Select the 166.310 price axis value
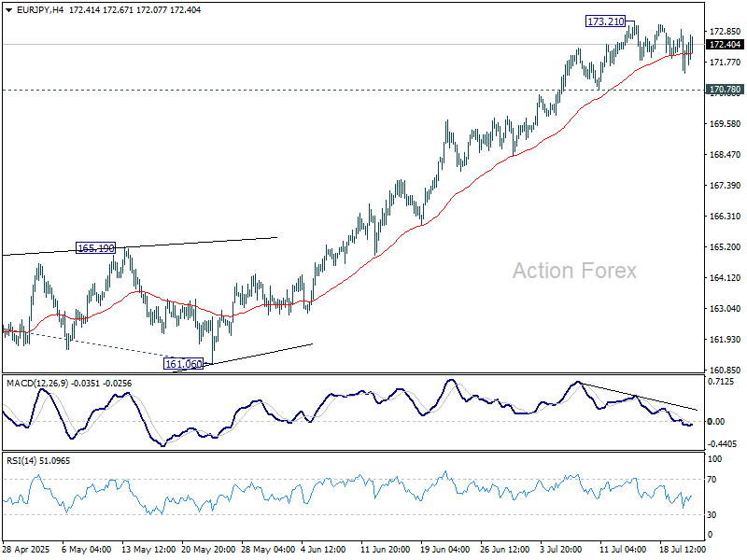The image size is (747, 560). [725, 216]
